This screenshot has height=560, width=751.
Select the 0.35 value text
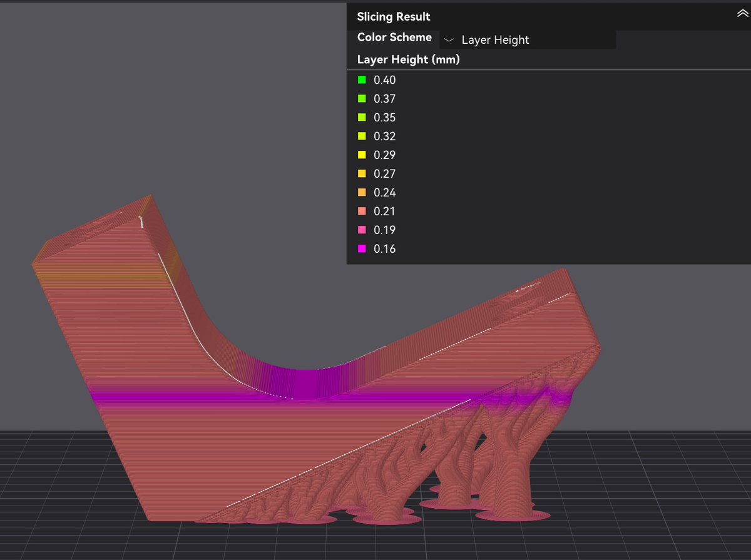tap(384, 118)
